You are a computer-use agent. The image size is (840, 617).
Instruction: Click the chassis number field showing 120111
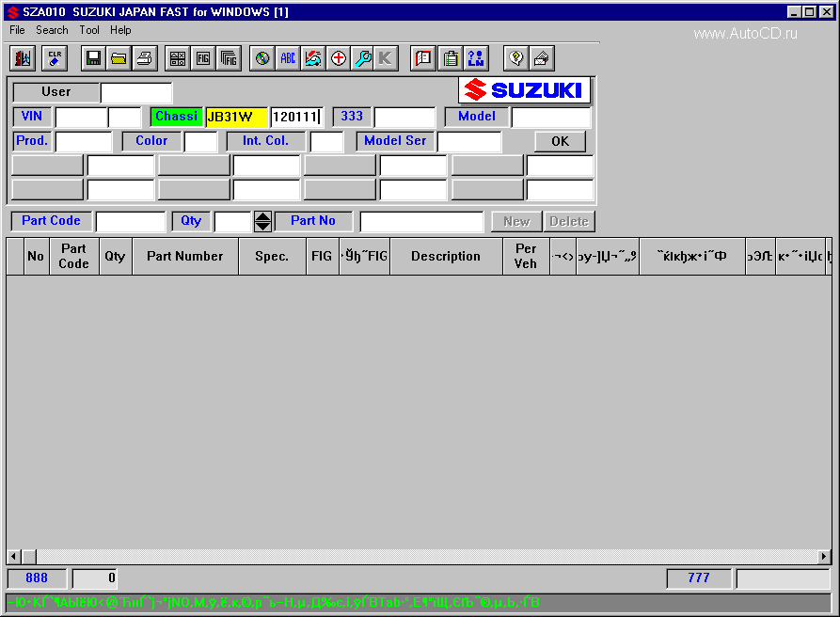click(297, 117)
